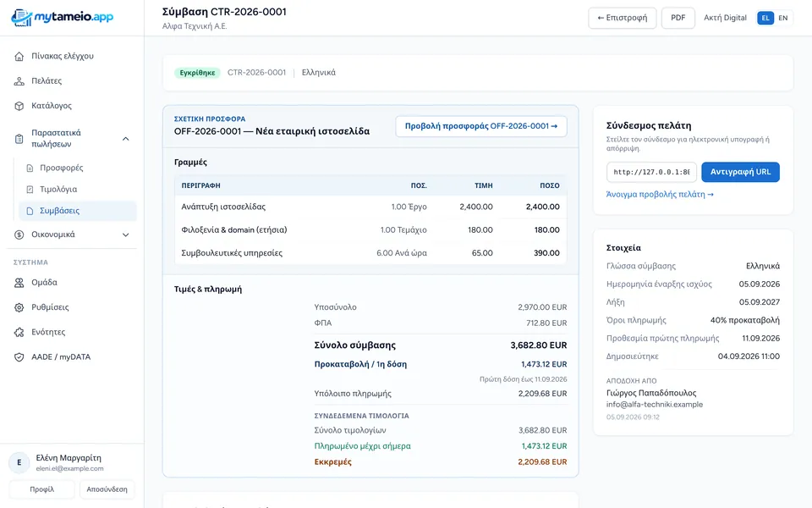Image resolution: width=812 pixels, height=508 pixels.
Task: Open Ρυθμίσεις from the system menu
Action: [x=72, y=307]
